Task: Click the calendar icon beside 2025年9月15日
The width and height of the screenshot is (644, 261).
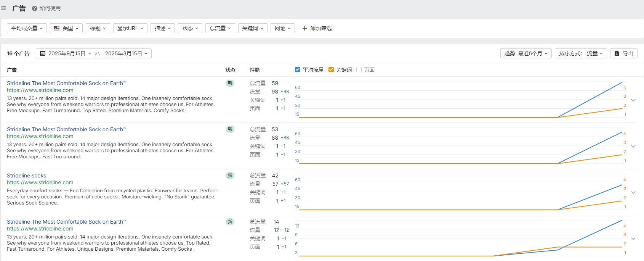Action: (43, 53)
